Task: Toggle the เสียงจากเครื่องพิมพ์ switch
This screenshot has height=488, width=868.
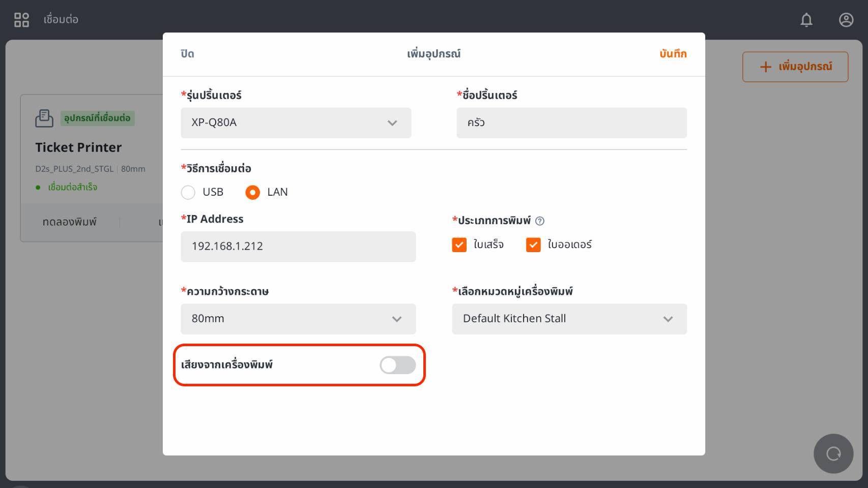Action: (x=397, y=365)
